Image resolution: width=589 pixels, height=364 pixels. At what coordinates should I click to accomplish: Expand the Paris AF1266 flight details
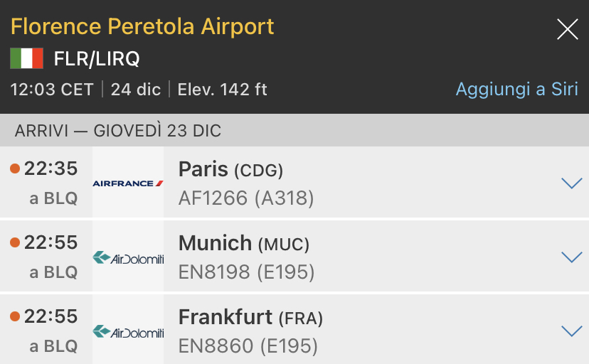(571, 183)
